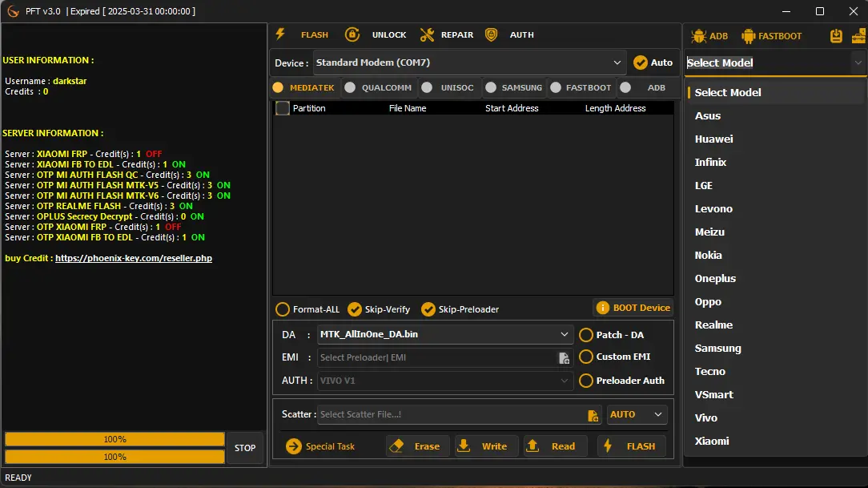Click the info icon on BOOT Device
The width and height of the screenshot is (868, 488).
602,308
